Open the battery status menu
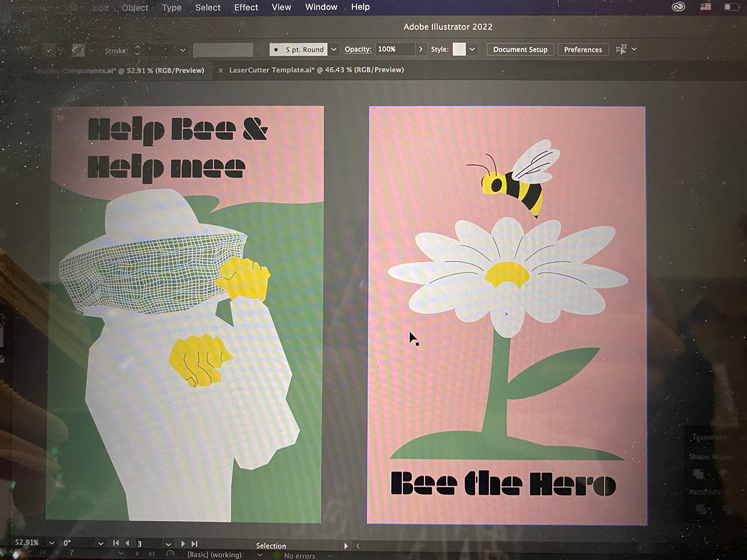 731,7
